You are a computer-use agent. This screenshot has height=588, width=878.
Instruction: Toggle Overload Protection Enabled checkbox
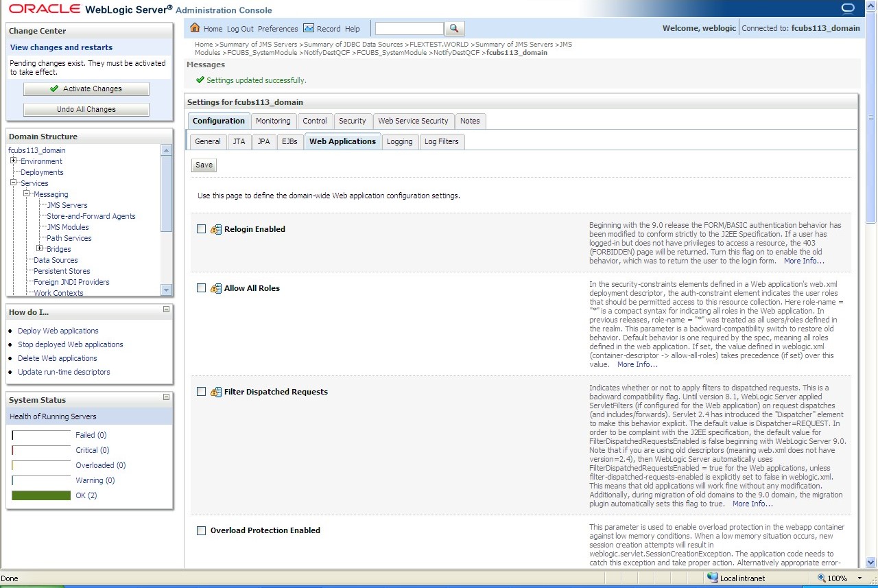[x=201, y=530]
